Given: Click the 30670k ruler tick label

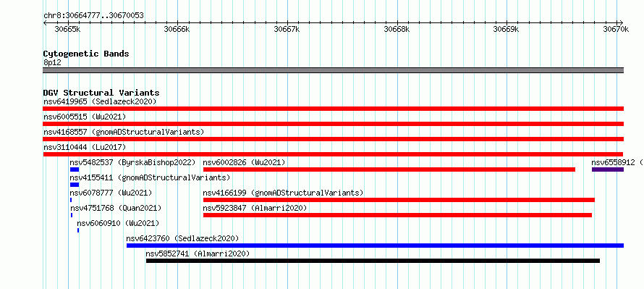Looking at the screenshot, I should 616,29.
